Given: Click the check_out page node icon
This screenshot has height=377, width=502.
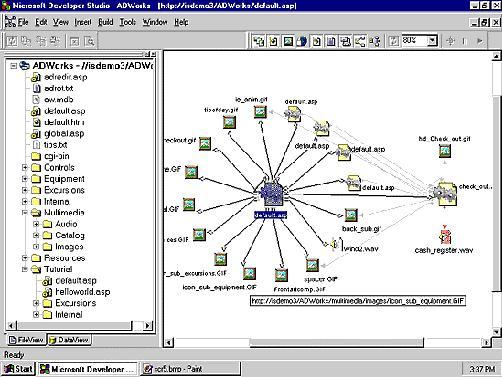Looking at the screenshot, I should [445, 194].
